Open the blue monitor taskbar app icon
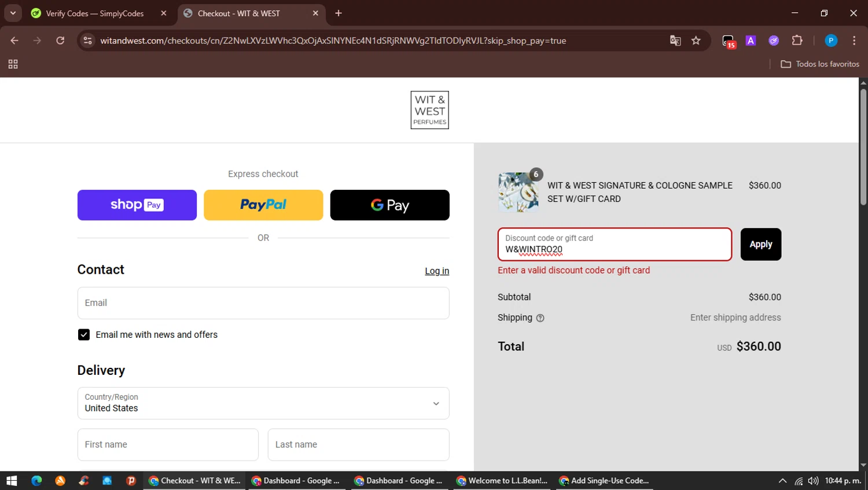Screen dimensions: 868x490 click(x=107, y=481)
